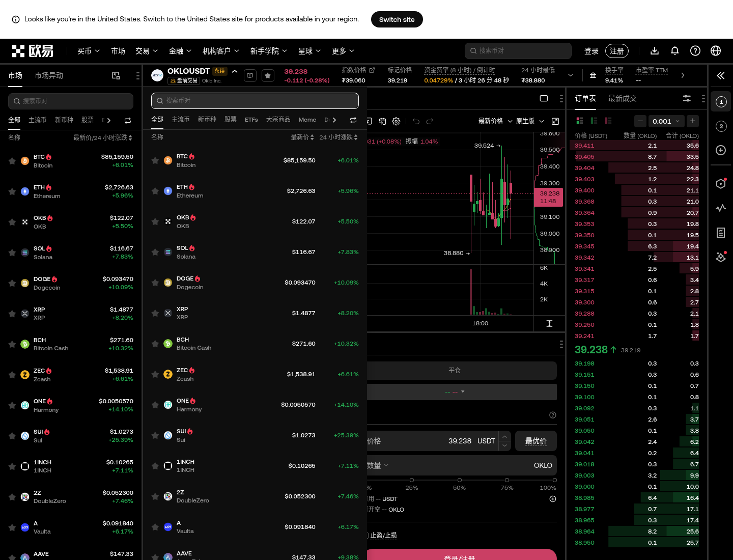733x560 pixels.
Task: Click the auto-scale icon below the chart price axis
Action: point(550,324)
